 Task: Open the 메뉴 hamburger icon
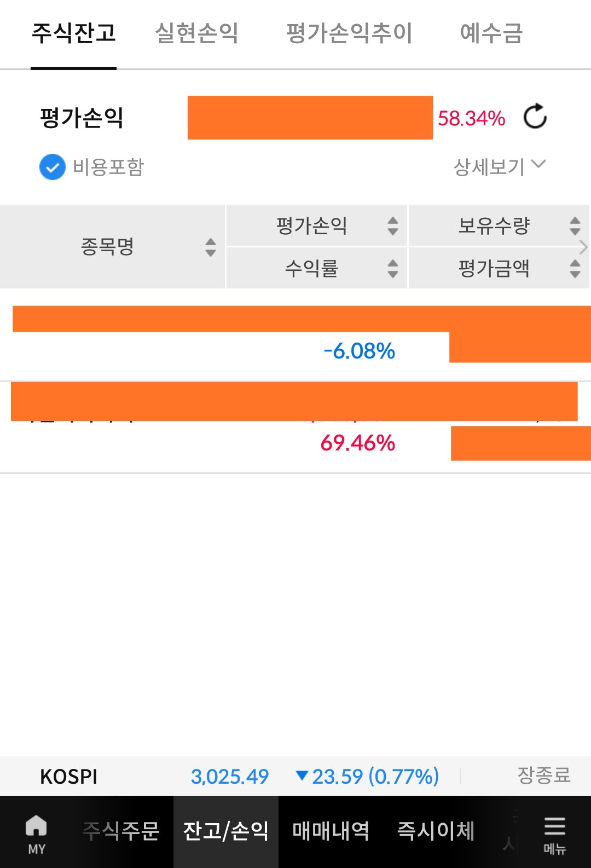[x=554, y=834]
